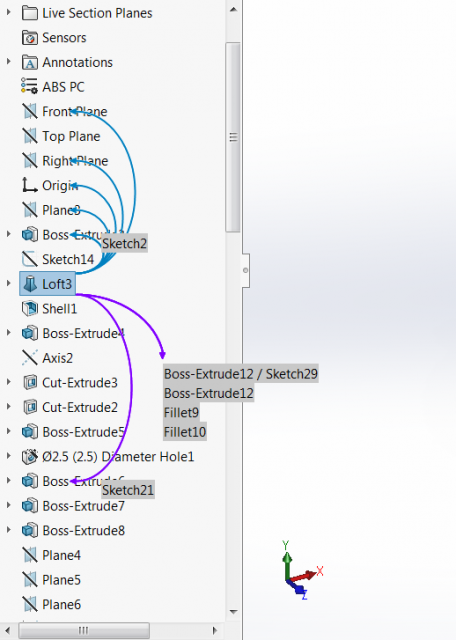Click the Fillet10 child label
This screenshot has width=456, height=640.
[x=185, y=431]
